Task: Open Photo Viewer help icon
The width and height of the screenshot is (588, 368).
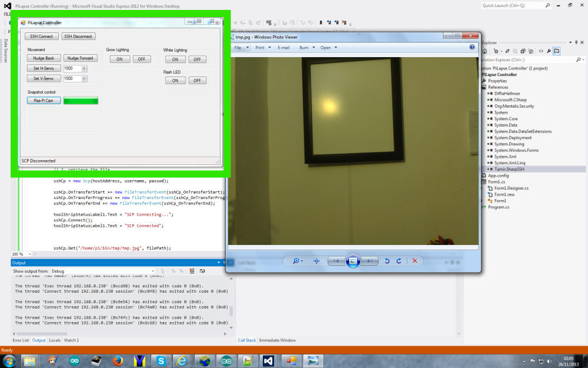Action: 472,47
